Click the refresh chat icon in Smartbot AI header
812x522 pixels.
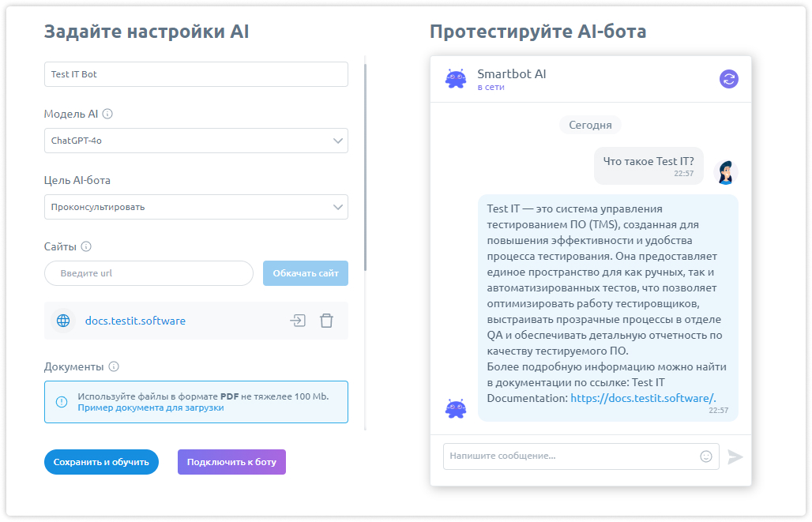(x=728, y=79)
